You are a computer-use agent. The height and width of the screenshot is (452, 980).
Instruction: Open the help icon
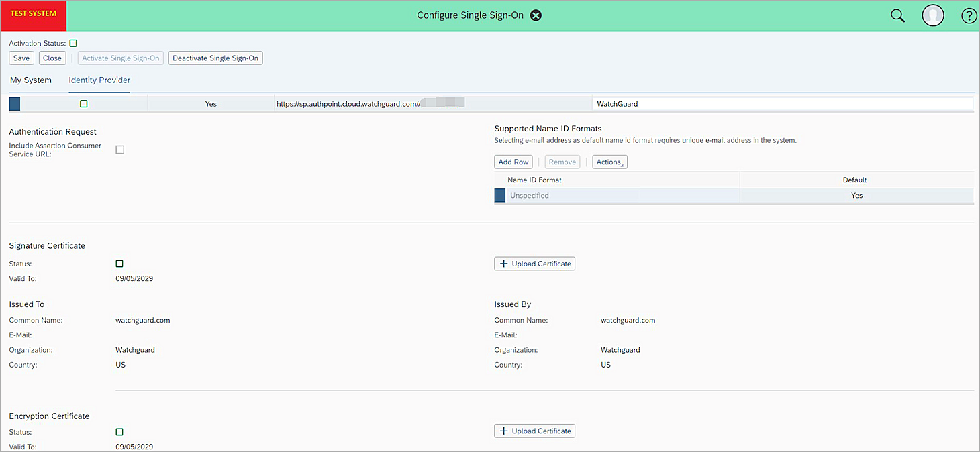pos(969,15)
